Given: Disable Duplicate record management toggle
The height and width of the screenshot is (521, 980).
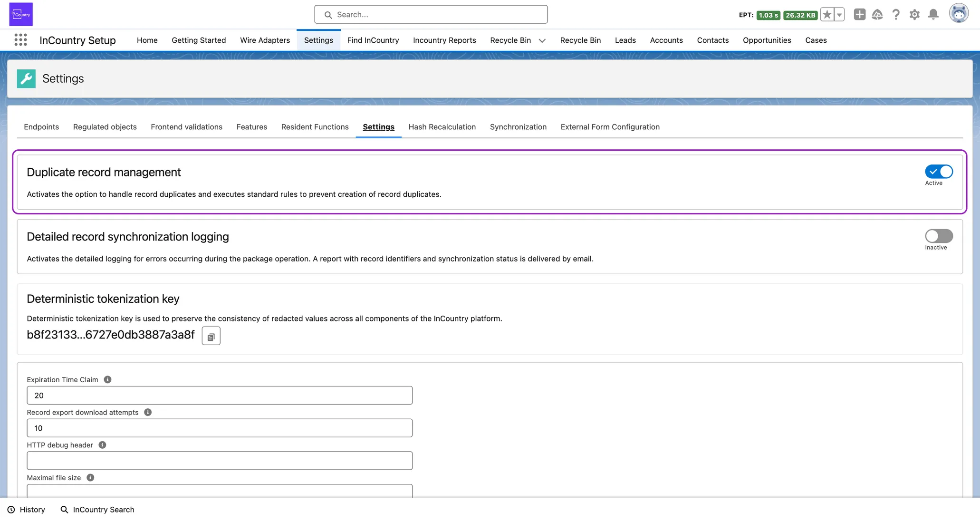Looking at the screenshot, I should point(938,172).
